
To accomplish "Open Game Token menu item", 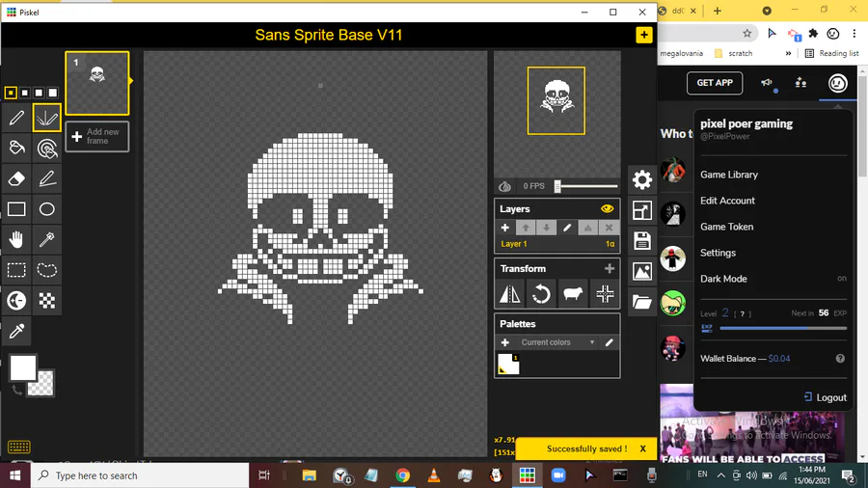I will pos(727,227).
